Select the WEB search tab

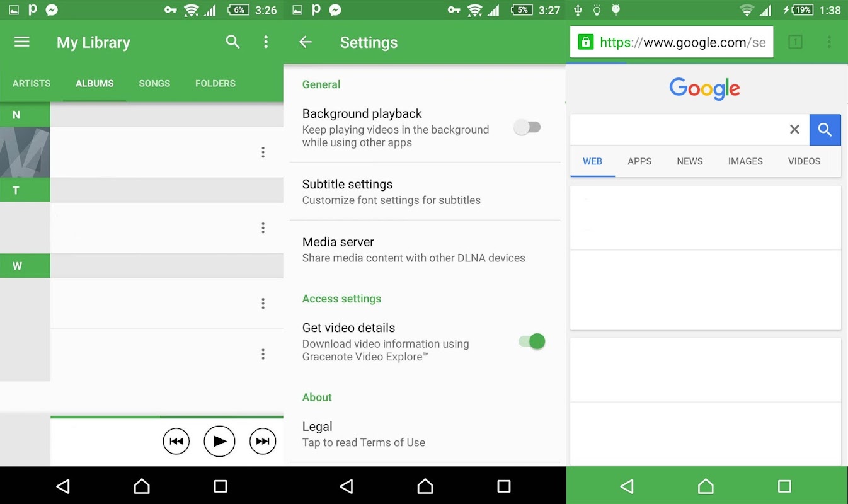[x=592, y=161]
